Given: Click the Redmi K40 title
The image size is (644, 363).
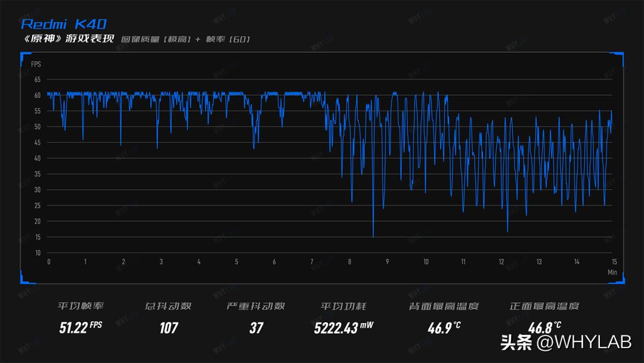Looking at the screenshot, I should pyautogui.click(x=64, y=24).
